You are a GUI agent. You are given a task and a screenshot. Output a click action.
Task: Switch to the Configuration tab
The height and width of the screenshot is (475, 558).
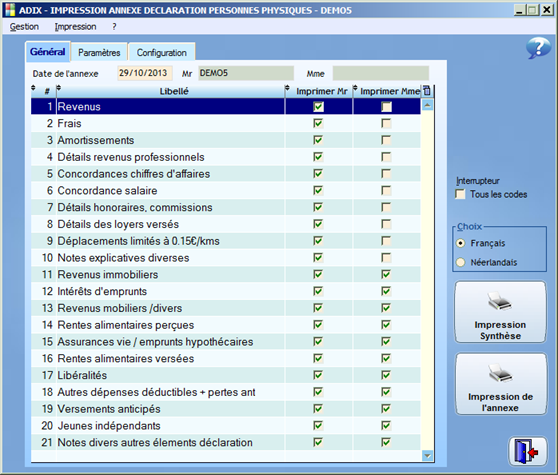click(162, 53)
